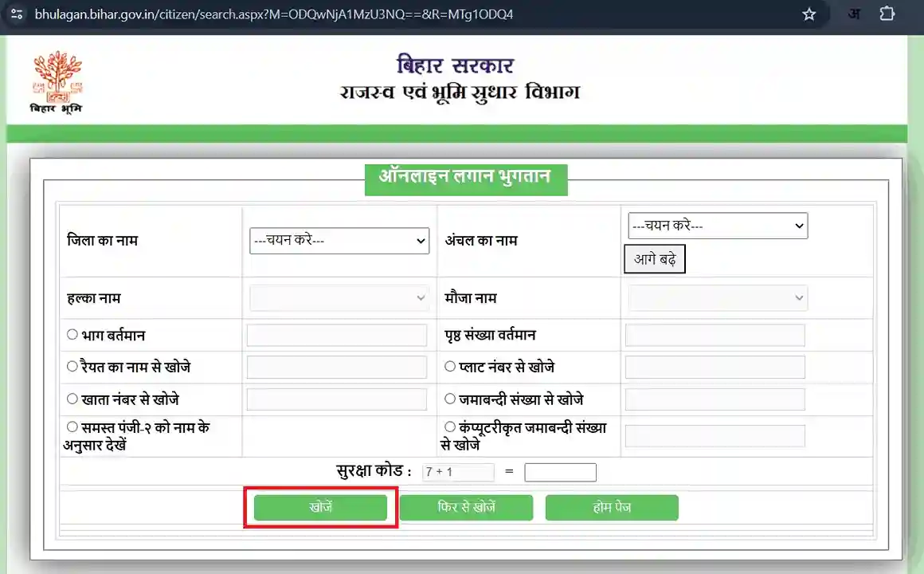Screen dimensions: 924x574
Task: Select प्लाट नंबर से खोजे radio button
Action: click(x=450, y=367)
